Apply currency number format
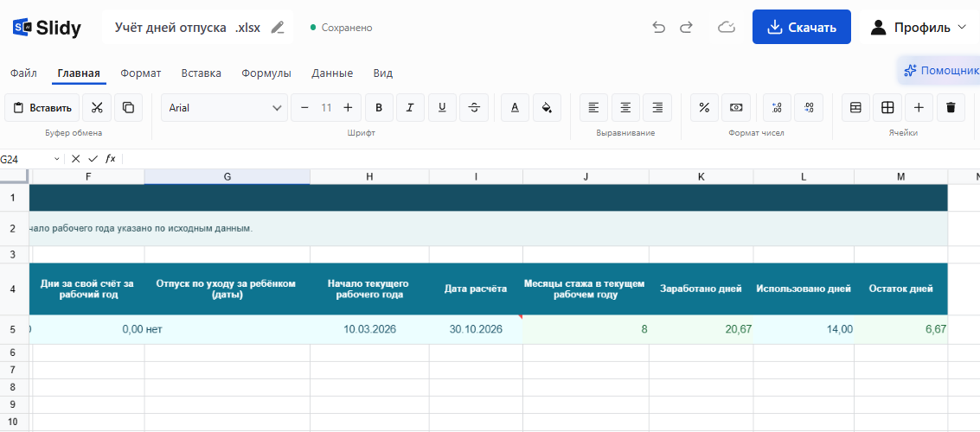 coord(736,107)
